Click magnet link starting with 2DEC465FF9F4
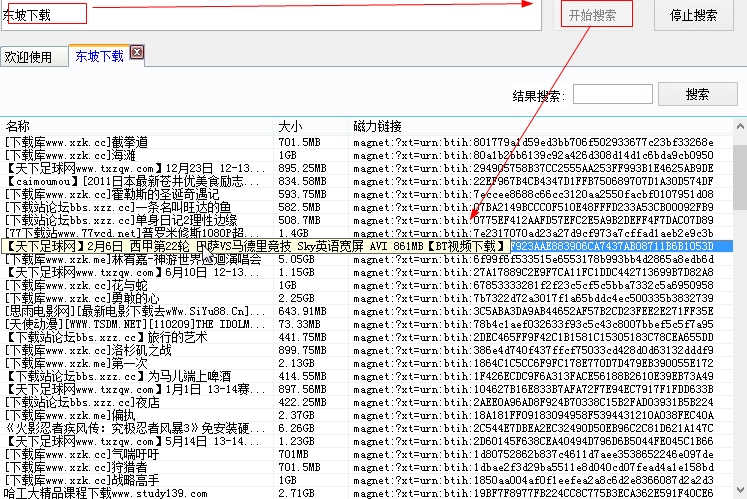747x499 pixels. [x=533, y=337]
